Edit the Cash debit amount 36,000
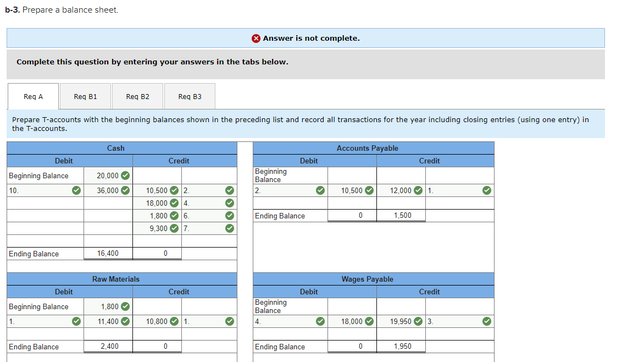 (x=108, y=190)
